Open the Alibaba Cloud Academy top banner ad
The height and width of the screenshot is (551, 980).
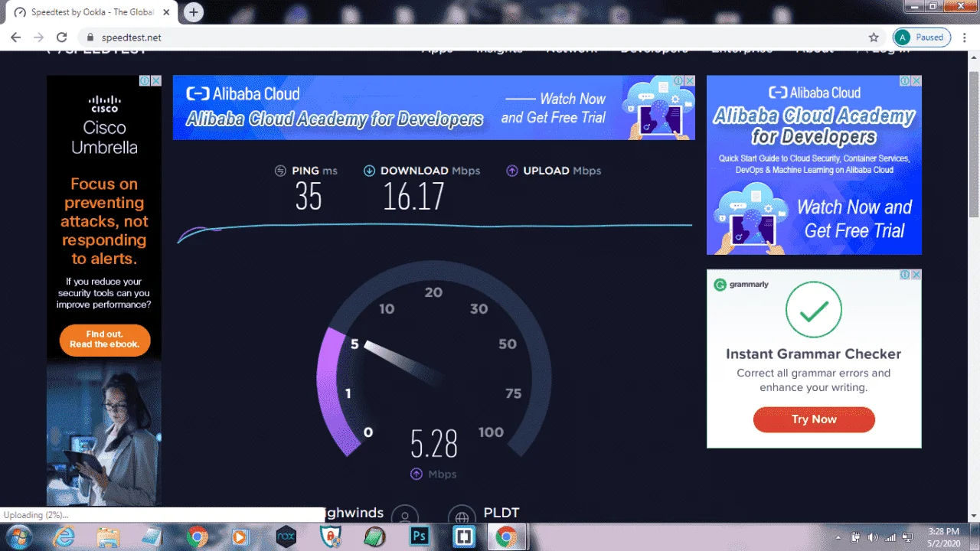433,107
